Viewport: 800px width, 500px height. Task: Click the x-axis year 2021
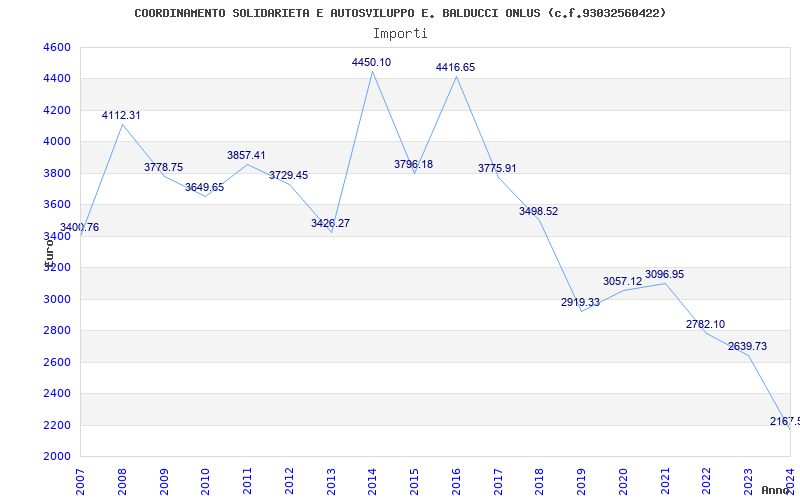[665, 481]
